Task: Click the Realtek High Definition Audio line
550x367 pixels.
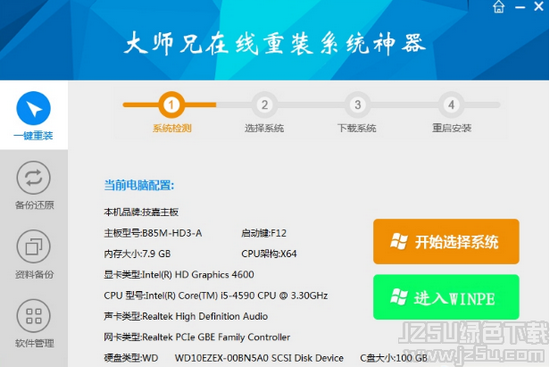Action: [186, 316]
